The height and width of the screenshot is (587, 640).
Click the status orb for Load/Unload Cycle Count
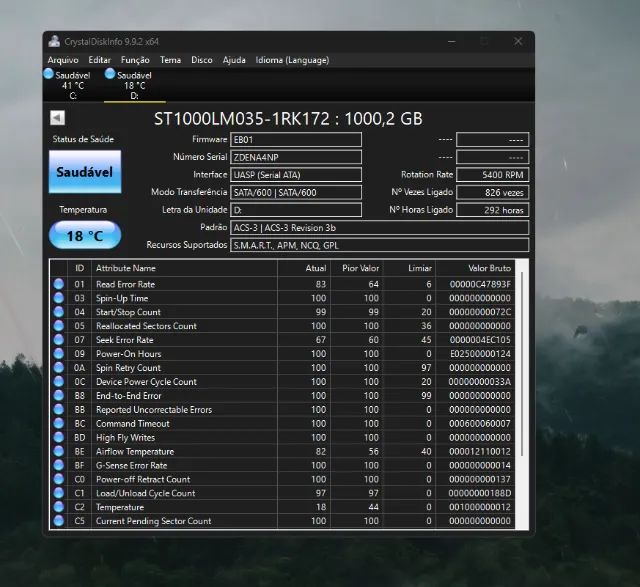click(x=59, y=493)
